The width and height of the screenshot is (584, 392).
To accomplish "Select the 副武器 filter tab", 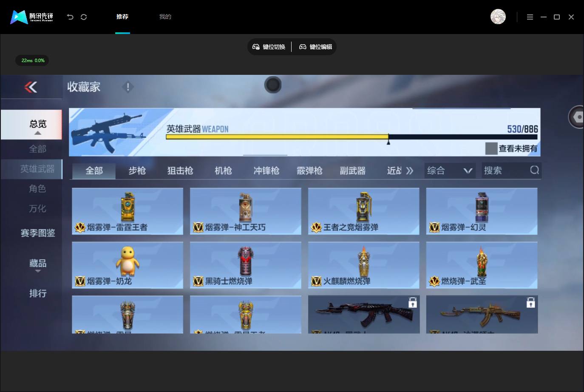I will coord(352,170).
